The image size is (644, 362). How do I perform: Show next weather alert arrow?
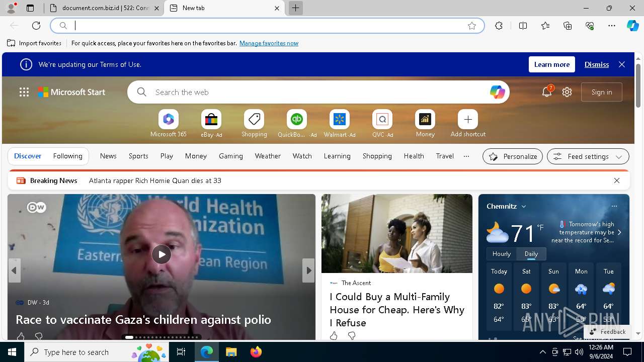(x=619, y=232)
